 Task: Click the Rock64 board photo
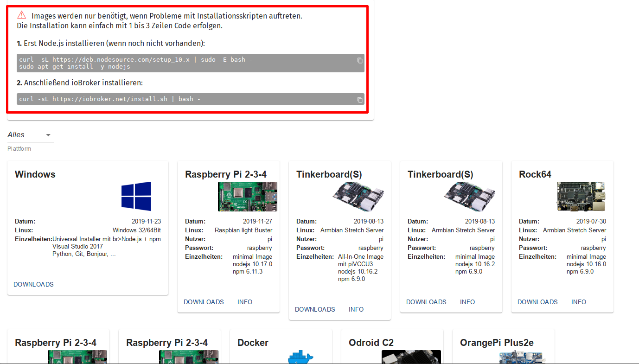coord(581,196)
